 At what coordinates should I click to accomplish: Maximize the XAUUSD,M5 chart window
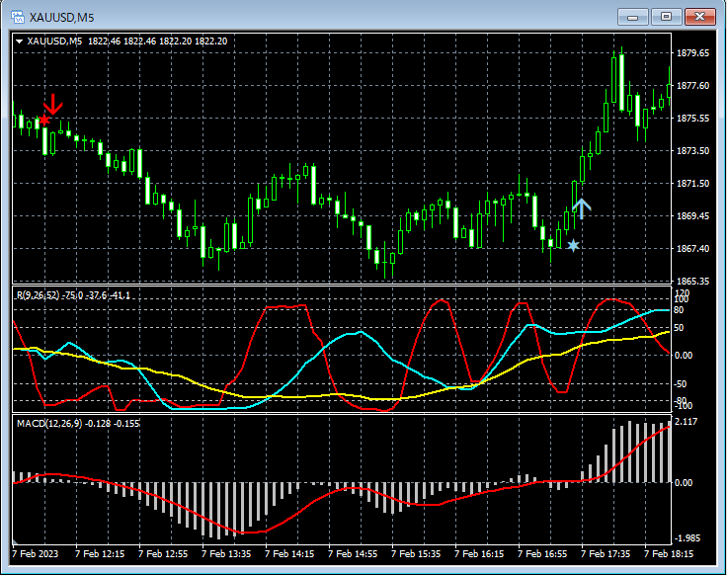[667, 16]
